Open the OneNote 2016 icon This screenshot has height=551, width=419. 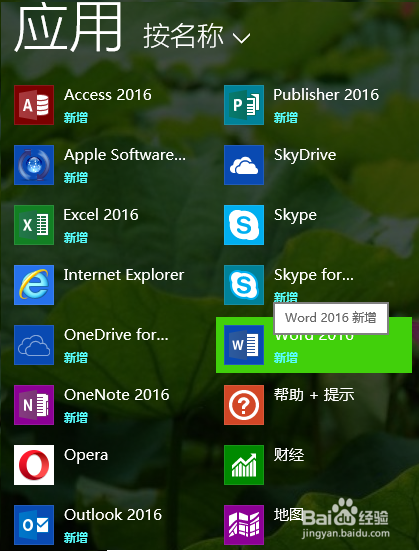coord(34,405)
